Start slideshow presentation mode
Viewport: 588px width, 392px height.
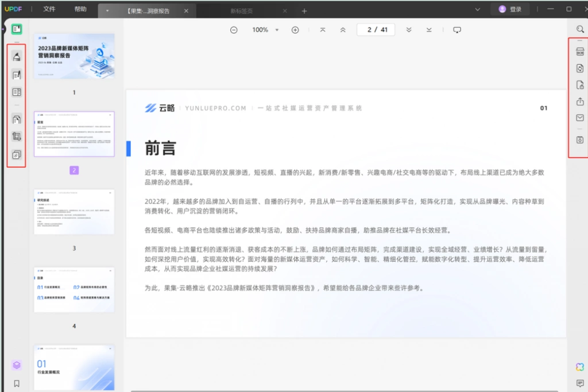tap(457, 30)
